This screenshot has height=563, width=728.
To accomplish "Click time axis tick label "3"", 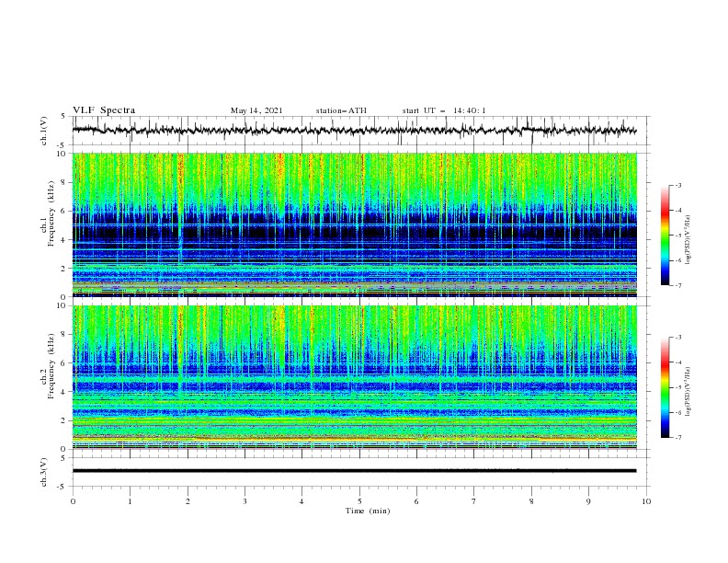I will click(x=245, y=501).
